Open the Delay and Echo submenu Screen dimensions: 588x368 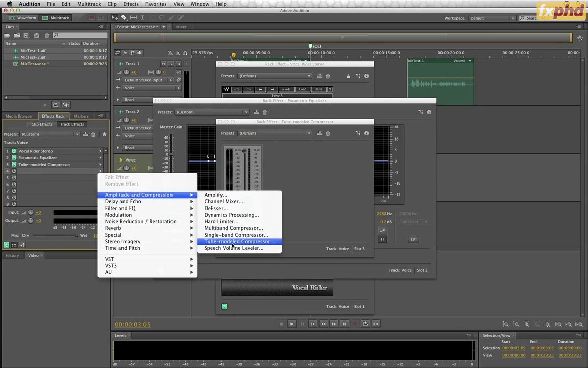pos(123,201)
